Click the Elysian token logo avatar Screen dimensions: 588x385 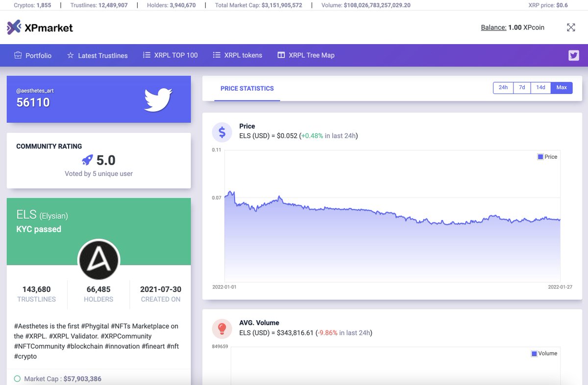click(98, 260)
